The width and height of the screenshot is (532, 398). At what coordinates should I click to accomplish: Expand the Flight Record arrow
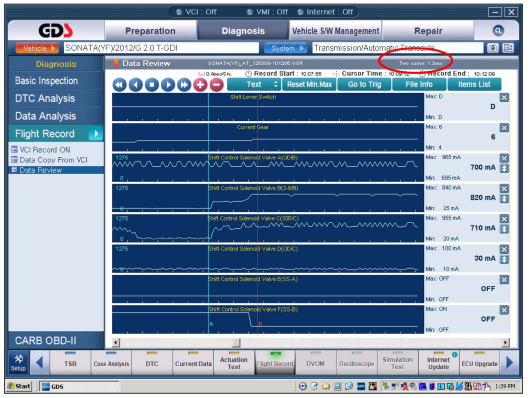point(96,134)
